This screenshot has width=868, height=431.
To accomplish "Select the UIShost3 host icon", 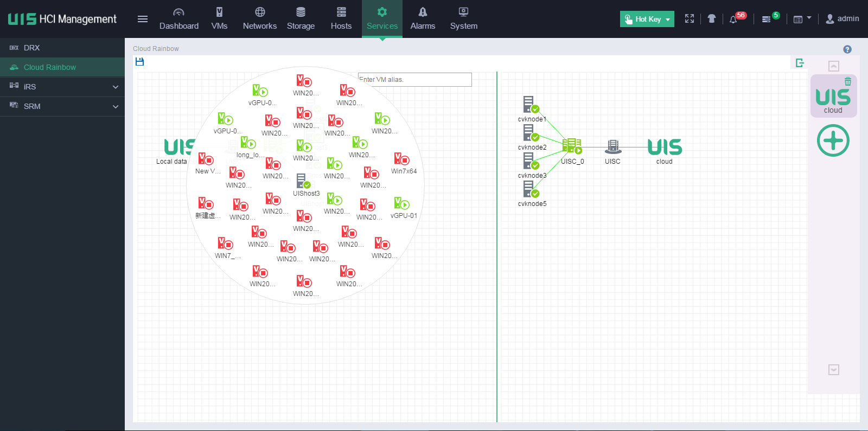I will [303, 181].
